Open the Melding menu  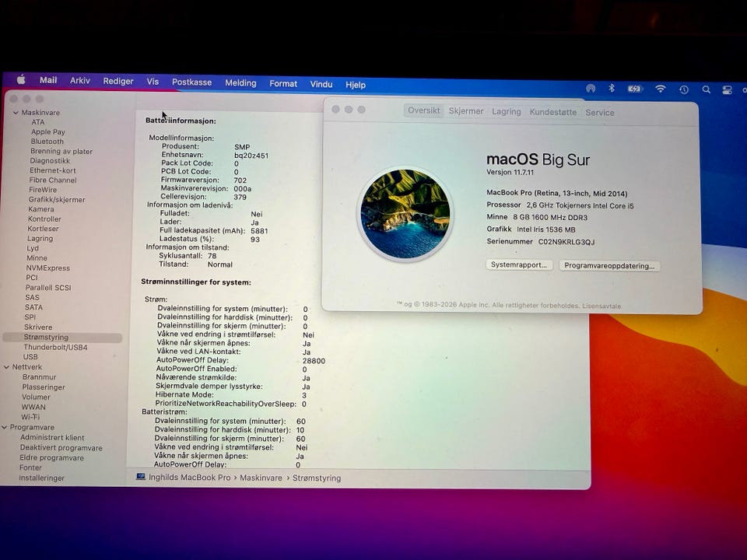click(240, 83)
